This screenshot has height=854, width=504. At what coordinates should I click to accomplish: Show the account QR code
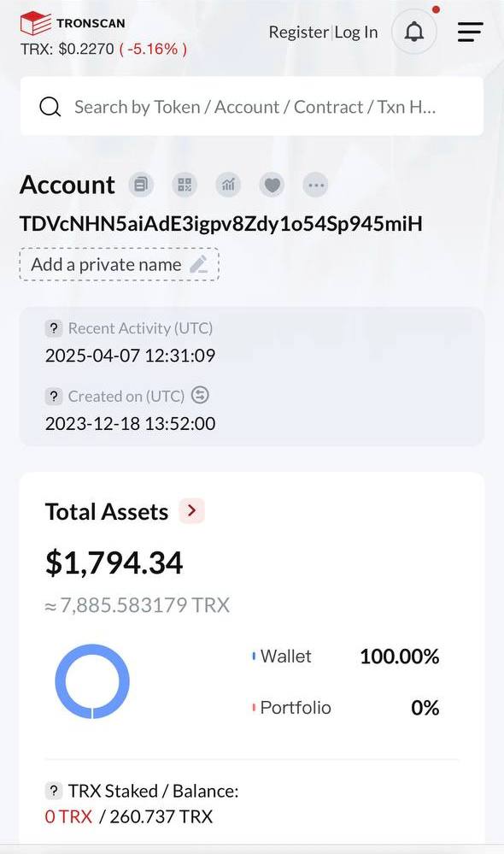(185, 186)
